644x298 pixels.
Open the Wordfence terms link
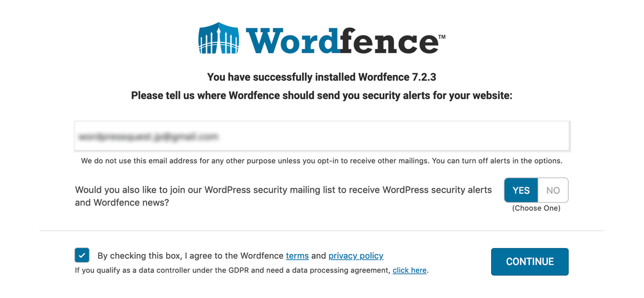point(297,256)
